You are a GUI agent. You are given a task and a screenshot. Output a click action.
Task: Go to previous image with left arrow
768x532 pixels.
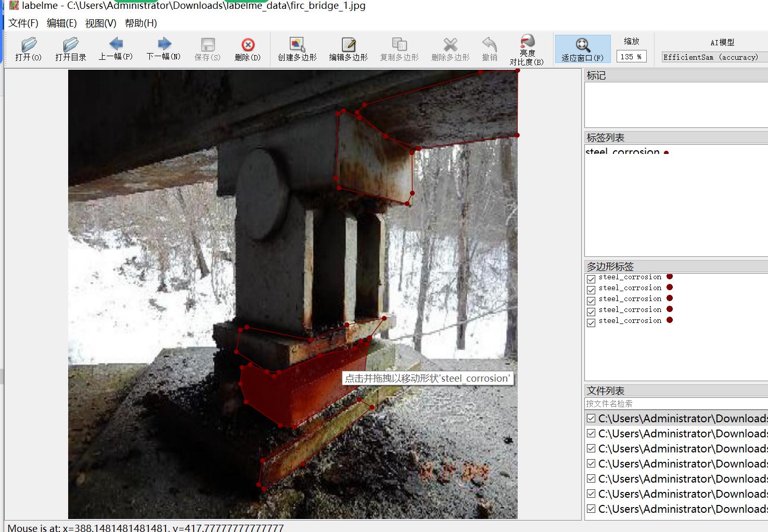(116, 49)
